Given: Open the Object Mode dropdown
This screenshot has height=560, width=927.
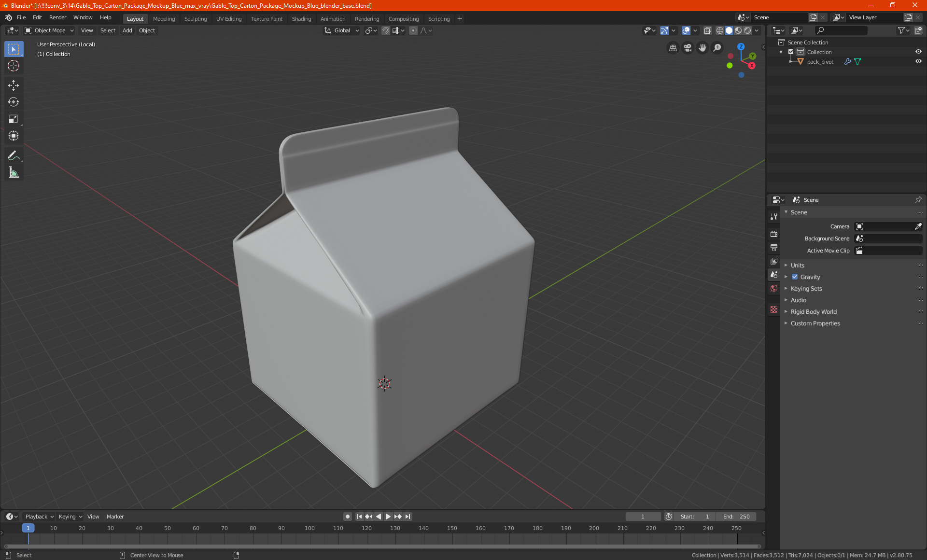Looking at the screenshot, I should [x=49, y=30].
